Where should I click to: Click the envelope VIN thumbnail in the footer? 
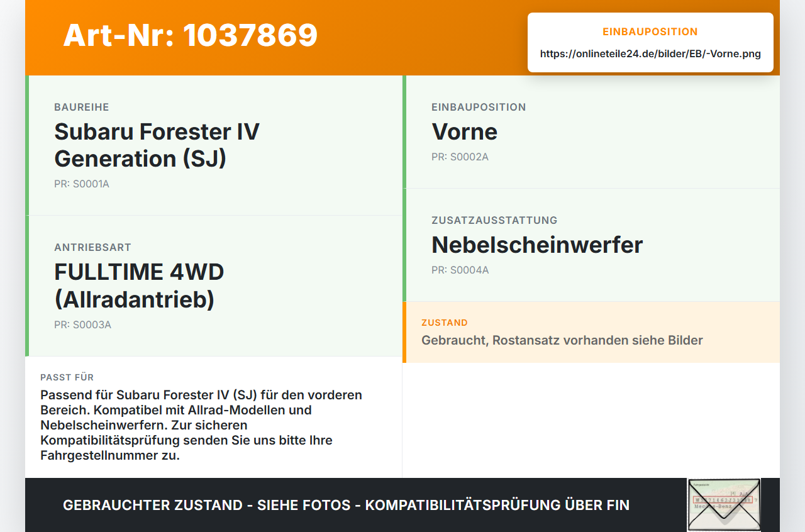pyautogui.click(x=724, y=505)
